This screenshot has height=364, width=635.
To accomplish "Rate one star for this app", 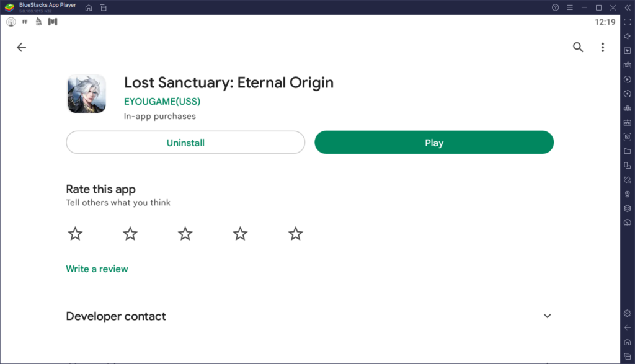I will pyautogui.click(x=75, y=234).
